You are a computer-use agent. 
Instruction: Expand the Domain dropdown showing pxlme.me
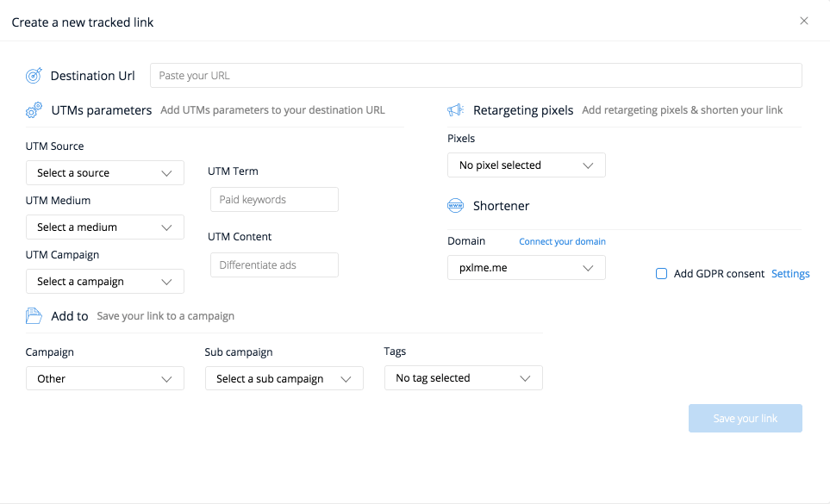526,268
